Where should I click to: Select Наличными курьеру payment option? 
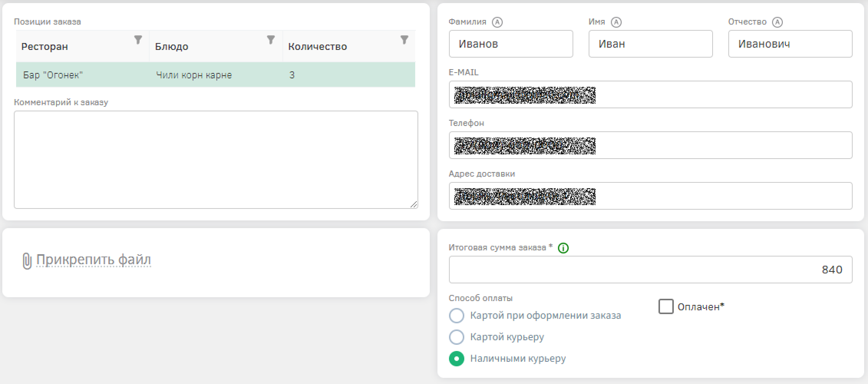point(456,359)
